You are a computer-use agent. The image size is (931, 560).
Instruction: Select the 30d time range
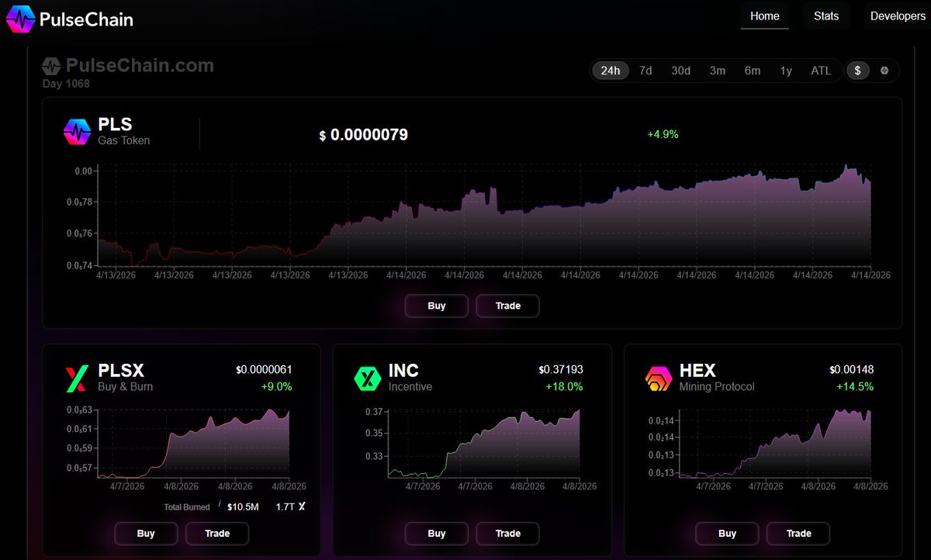click(x=681, y=71)
